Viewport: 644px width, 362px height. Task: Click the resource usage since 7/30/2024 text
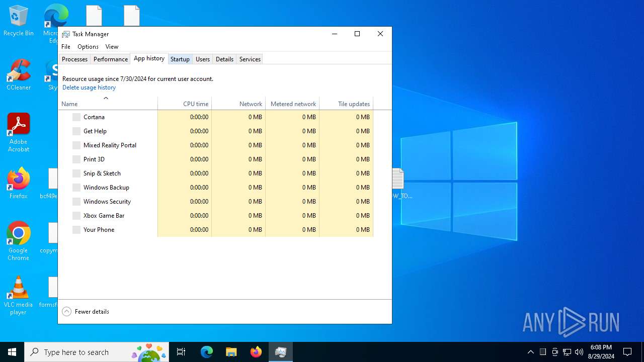point(138,79)
